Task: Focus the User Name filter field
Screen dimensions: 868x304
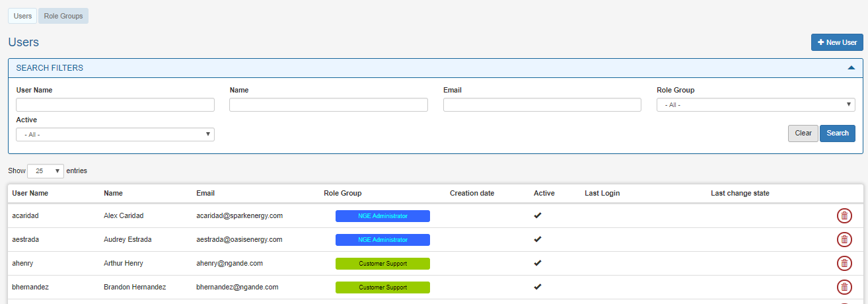Action: (x=115, y=104)
